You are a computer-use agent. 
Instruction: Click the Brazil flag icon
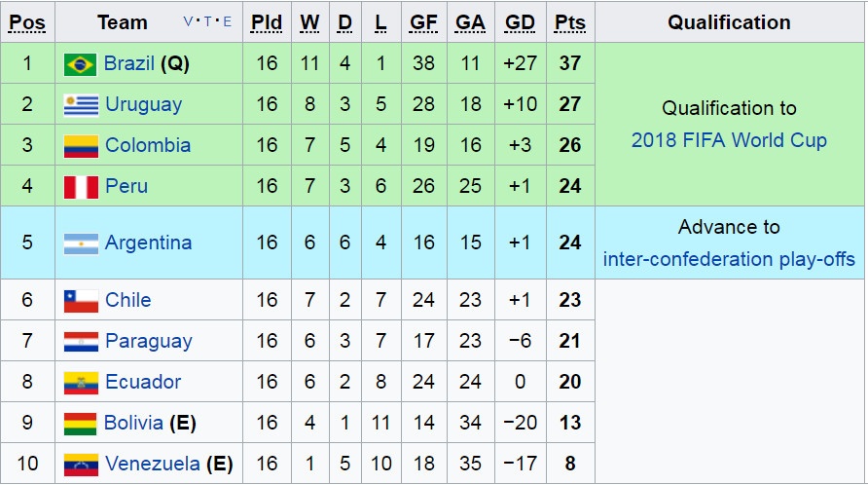point(81,64)
